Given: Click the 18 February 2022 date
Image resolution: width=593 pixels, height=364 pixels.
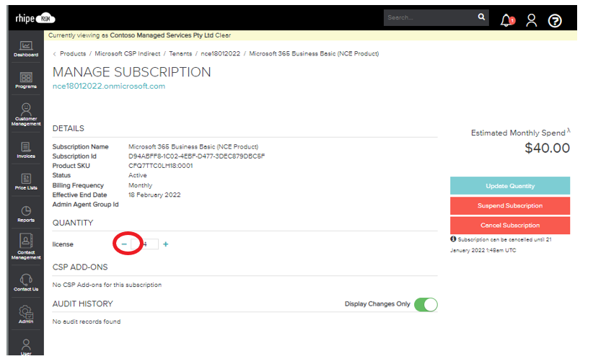Looking at the screenshot, I should pyautogui.click(x=154, y=195).
